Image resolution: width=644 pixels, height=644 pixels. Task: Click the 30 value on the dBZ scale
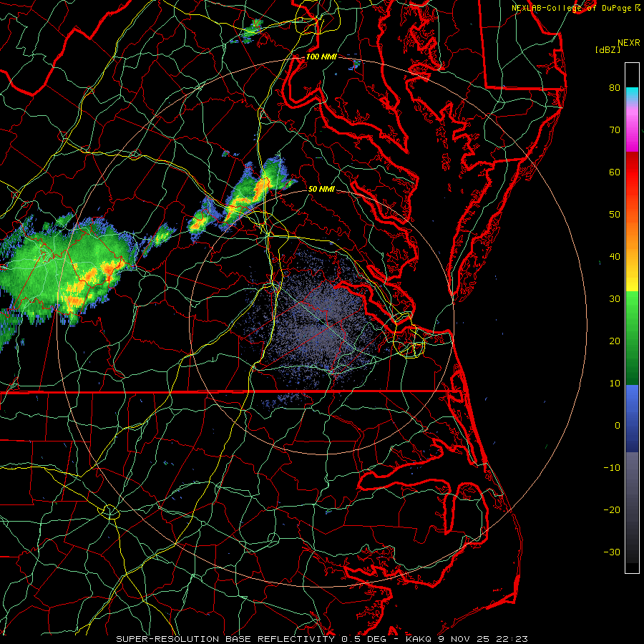pos(615,298)
